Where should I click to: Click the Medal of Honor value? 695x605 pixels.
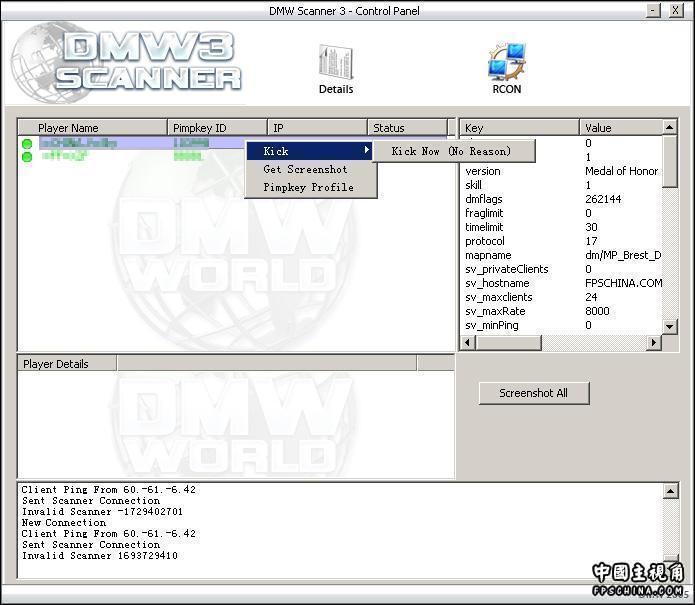pos(621,171)
